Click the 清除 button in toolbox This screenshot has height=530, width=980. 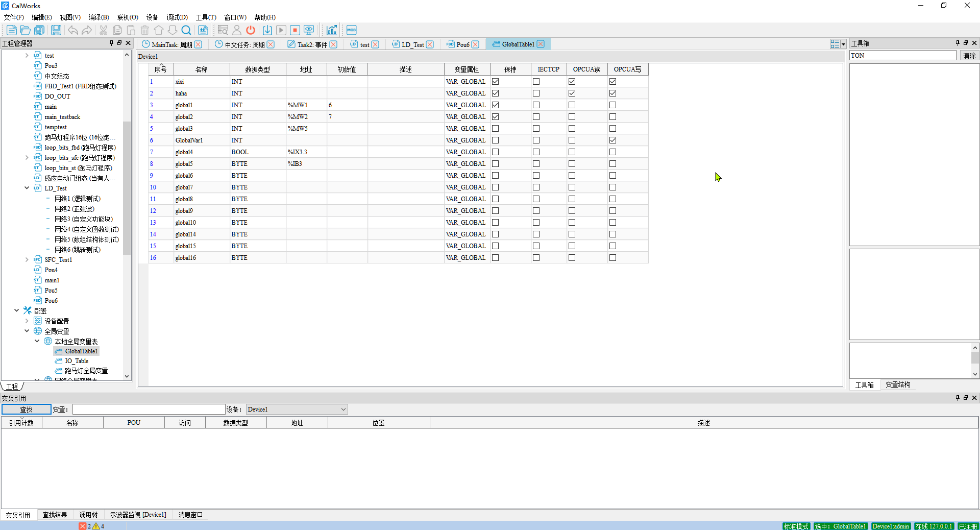[x=969, y=56]
